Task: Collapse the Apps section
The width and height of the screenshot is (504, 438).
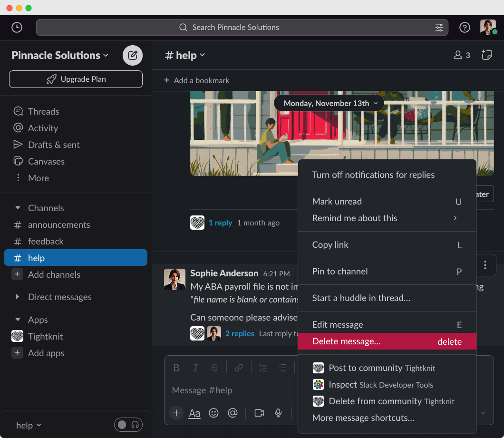Action: (x=18, y=320)
